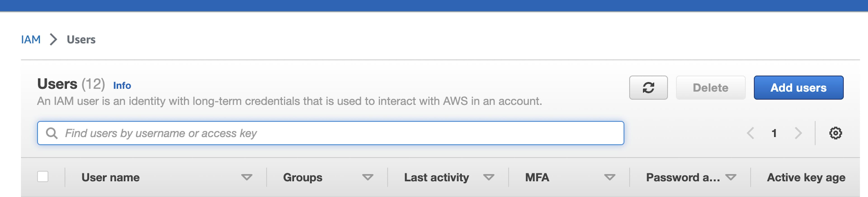
Task: Sort by Password age column arrow
Action: point(731,177)
